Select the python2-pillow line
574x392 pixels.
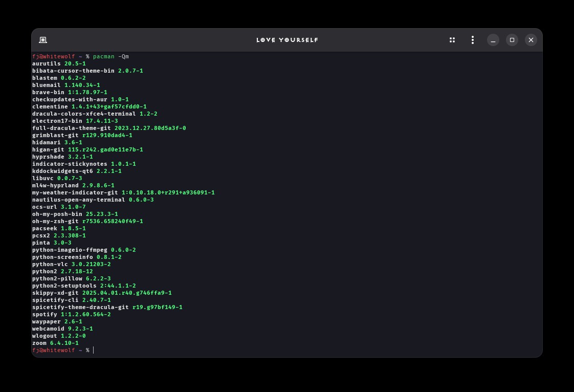coord(72,278)
